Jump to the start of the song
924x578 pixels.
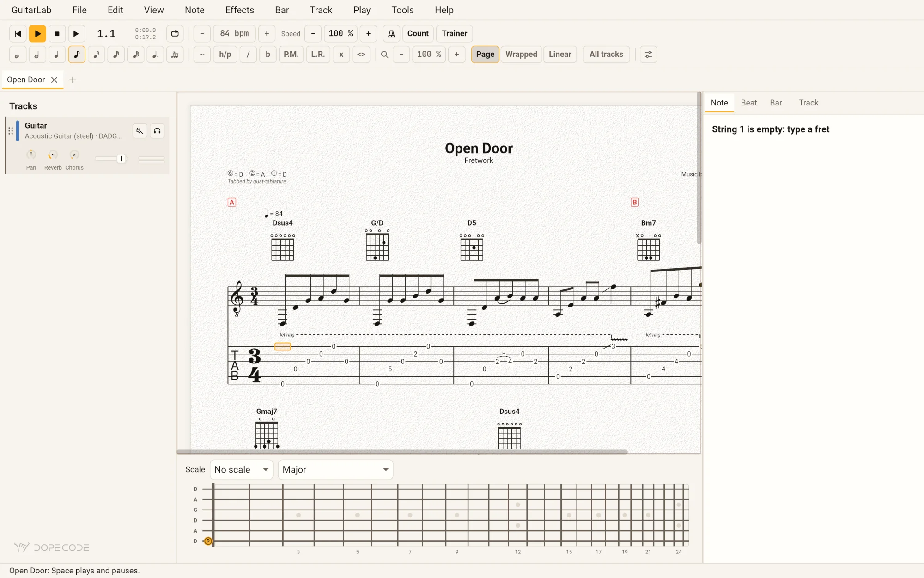pyautogui.click(x=18, y=34)
